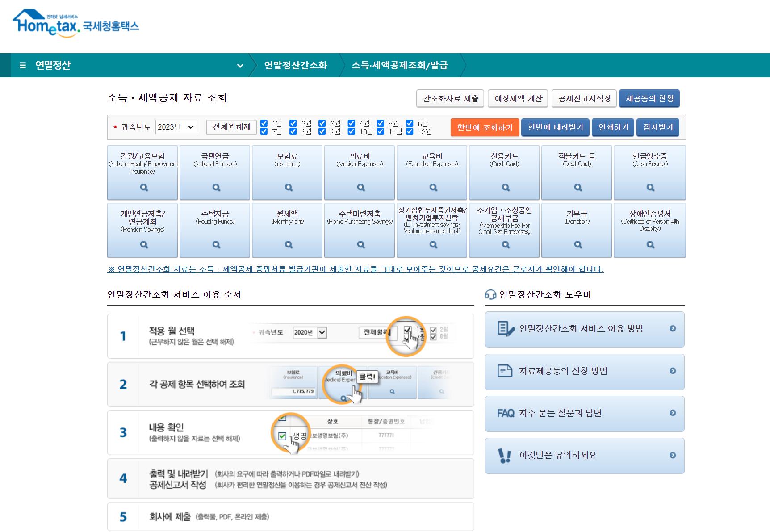Viewport: 770px width, 532px height.
Task: Toggle the 3월 checkbox
Action: [x=322, y=123]
